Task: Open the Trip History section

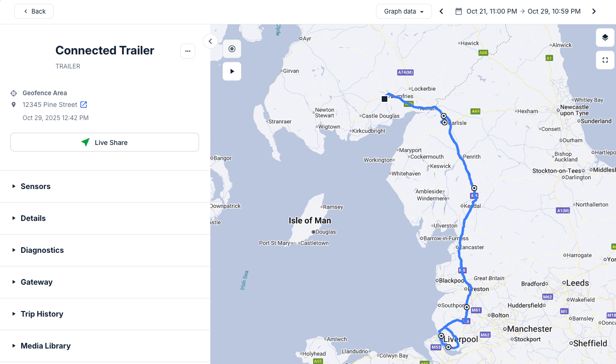Action: click(42, 314)
